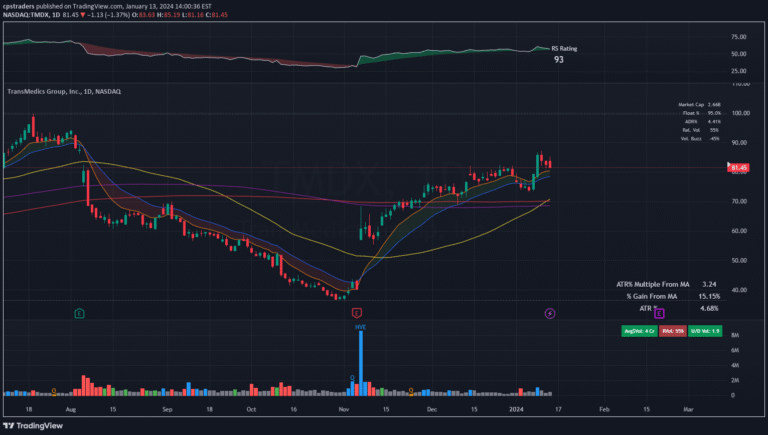
Task: Click the blue Q volume marker near November
Action: [x=352, y=378]
